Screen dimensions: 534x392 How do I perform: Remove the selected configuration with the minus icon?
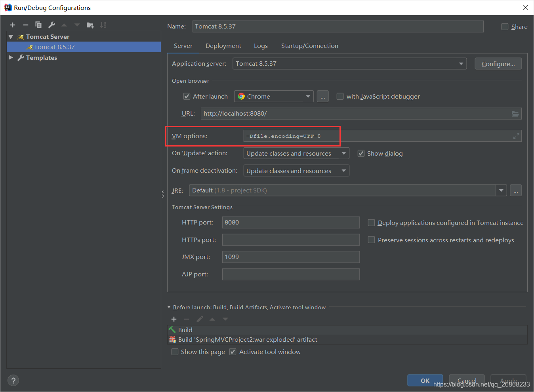[26, 25]
